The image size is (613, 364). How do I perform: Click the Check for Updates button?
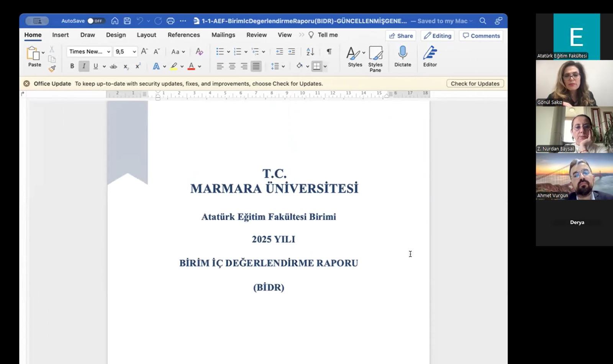point(475,83)
